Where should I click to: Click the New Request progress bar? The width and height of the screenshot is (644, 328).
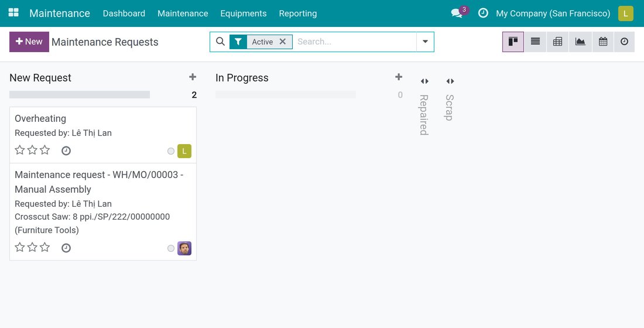[80, 94]
